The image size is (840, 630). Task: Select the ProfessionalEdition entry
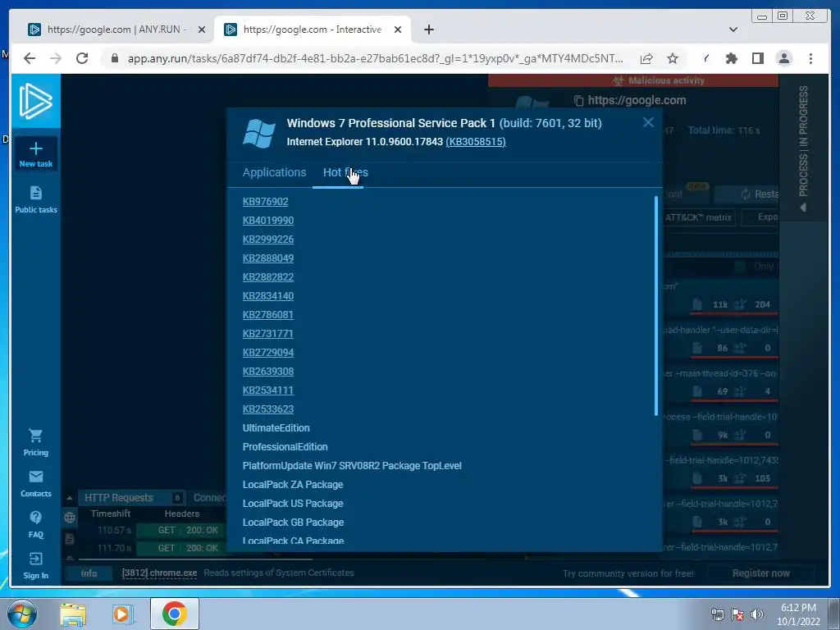(285, 447)
